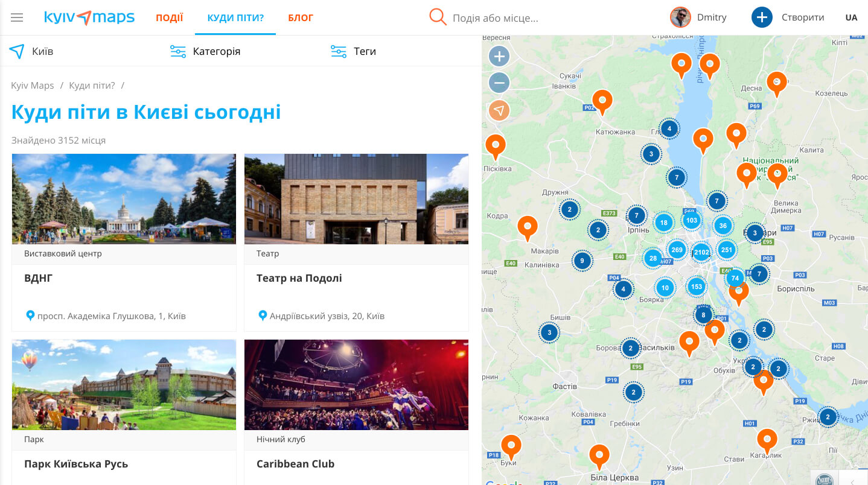Open the hamburger menu
This screenshot has height=485, width=868.
[16, 17]
